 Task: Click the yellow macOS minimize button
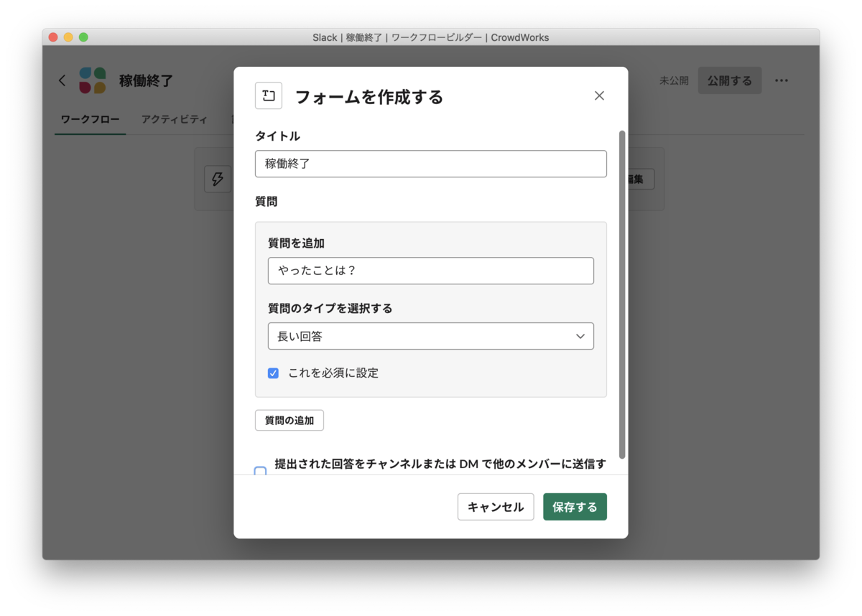click(x=68, y=37)
